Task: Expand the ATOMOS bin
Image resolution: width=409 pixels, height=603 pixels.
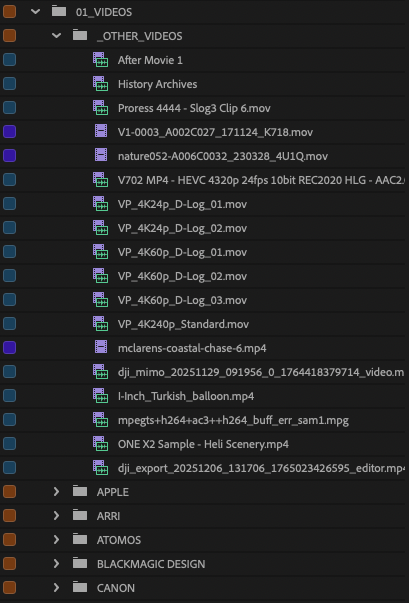Action: [57, 540]
